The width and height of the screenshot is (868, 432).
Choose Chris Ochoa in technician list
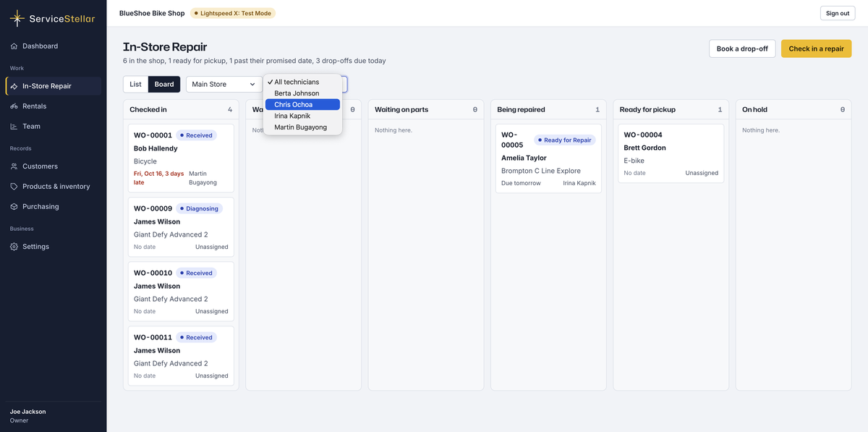tap(302, 105)
